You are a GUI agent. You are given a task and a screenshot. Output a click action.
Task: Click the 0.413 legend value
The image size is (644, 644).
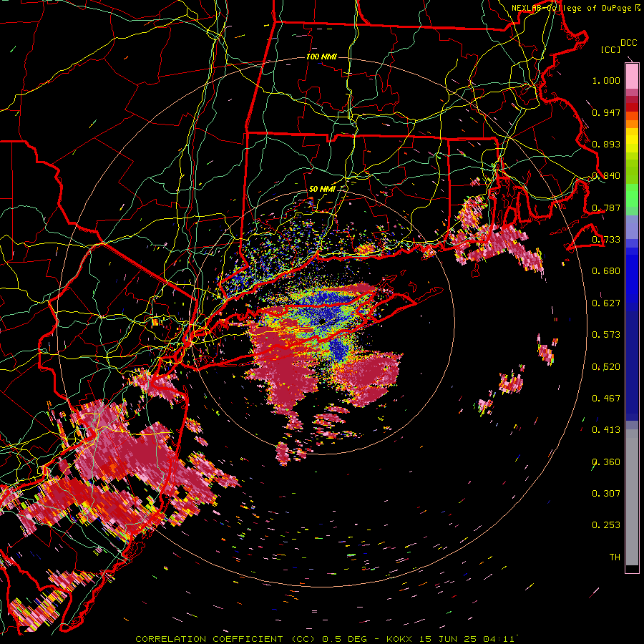click(x=606, y=430)
